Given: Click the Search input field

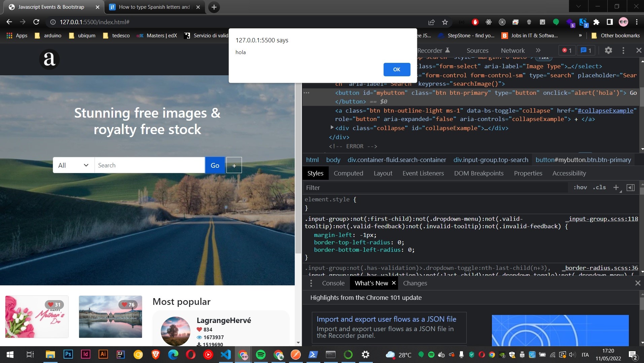Looking at the screenshot, I should [149, 165].
